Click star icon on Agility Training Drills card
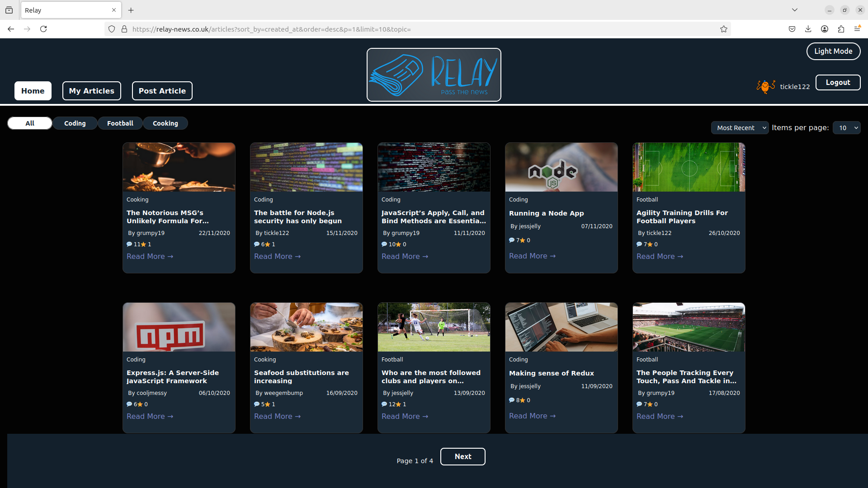Viewport: 868px width, 488px height. pos(650,244)
